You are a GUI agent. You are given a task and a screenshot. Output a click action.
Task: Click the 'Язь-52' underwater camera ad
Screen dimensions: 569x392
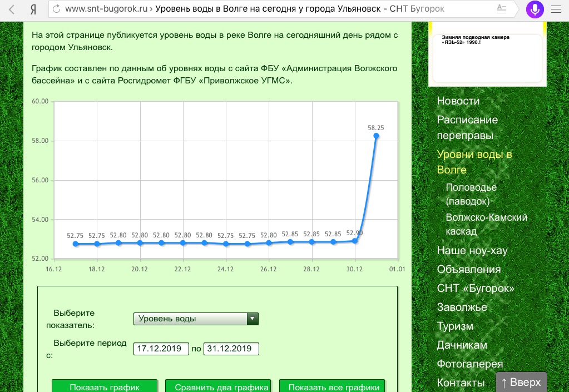(487, 58)
